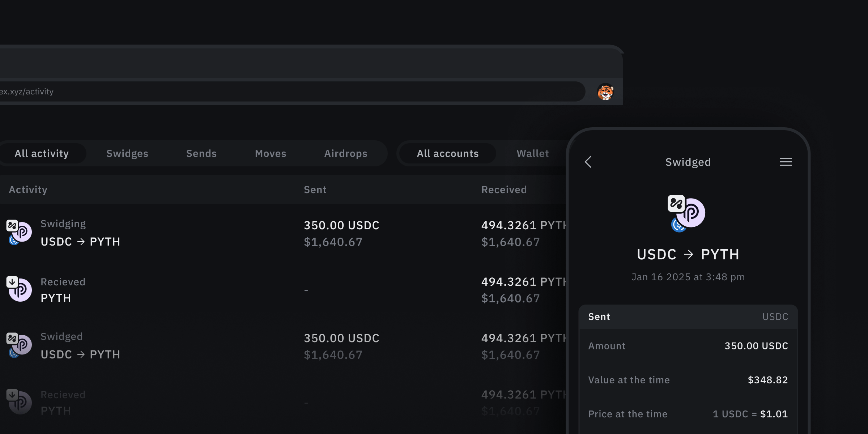Select the All activity filter tab
868x434 pixels.
(x=42, y=154)
